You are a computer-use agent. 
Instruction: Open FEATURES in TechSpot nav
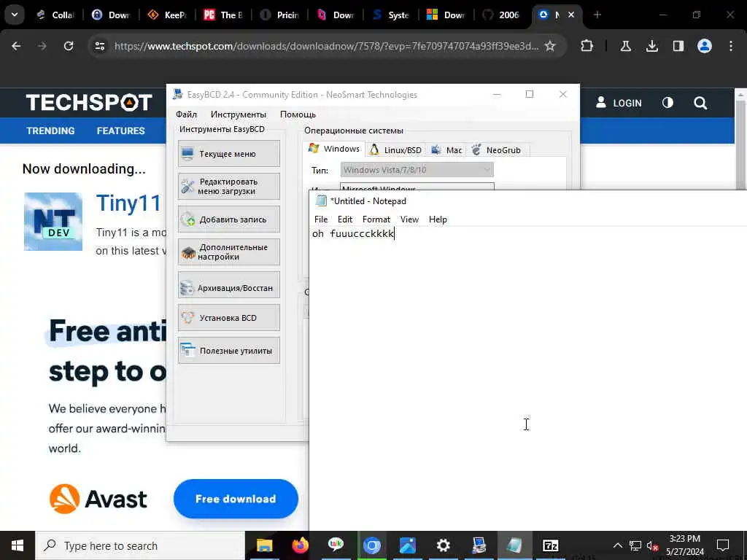[x=120, y=131]
